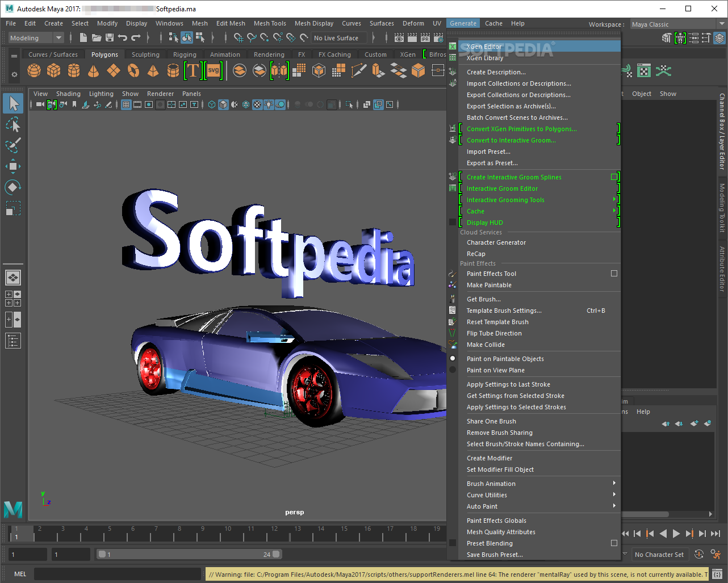
Task: Open the Mesh Tools menu
Action: click(x=270, y=23)
